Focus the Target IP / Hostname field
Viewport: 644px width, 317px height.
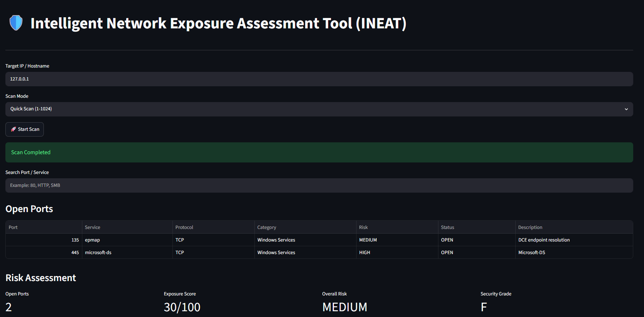tap(319, 79)
